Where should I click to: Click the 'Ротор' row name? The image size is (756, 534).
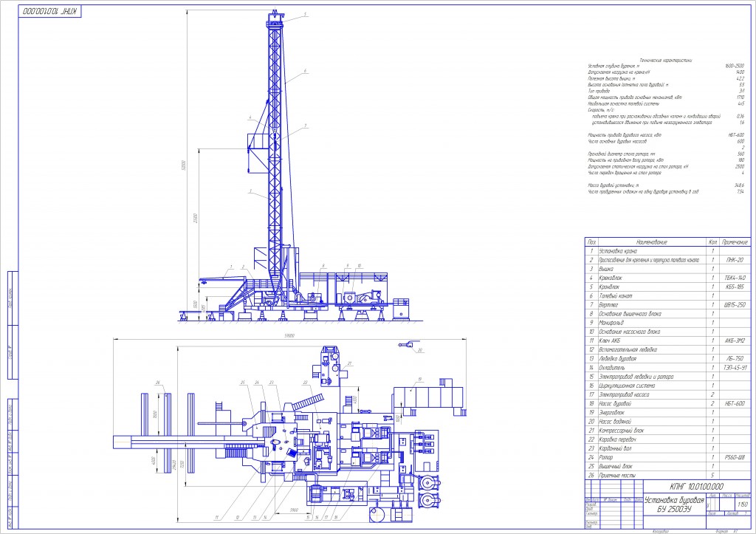click(605, 457)
